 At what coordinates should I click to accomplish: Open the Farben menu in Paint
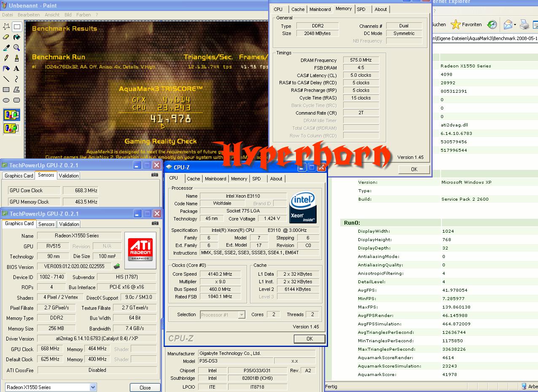(83, 15)
